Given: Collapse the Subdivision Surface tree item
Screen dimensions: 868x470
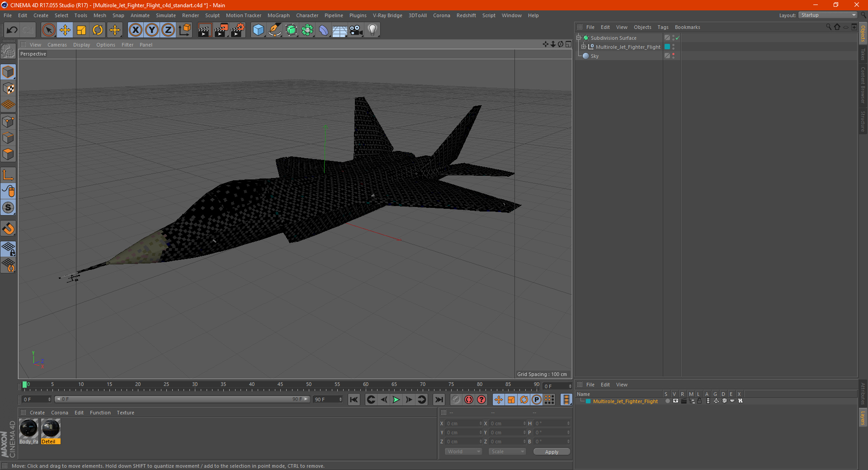Looking at the screenshot, I should (x=579, y=38).
